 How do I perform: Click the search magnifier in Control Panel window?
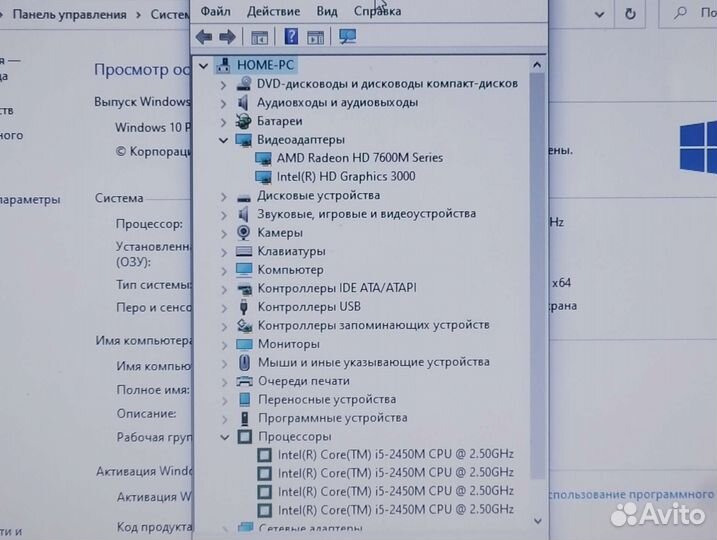[680, 13]
